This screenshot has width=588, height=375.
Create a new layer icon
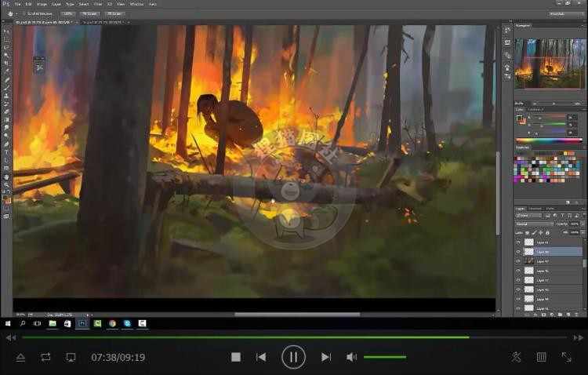(x=568, y=315)
